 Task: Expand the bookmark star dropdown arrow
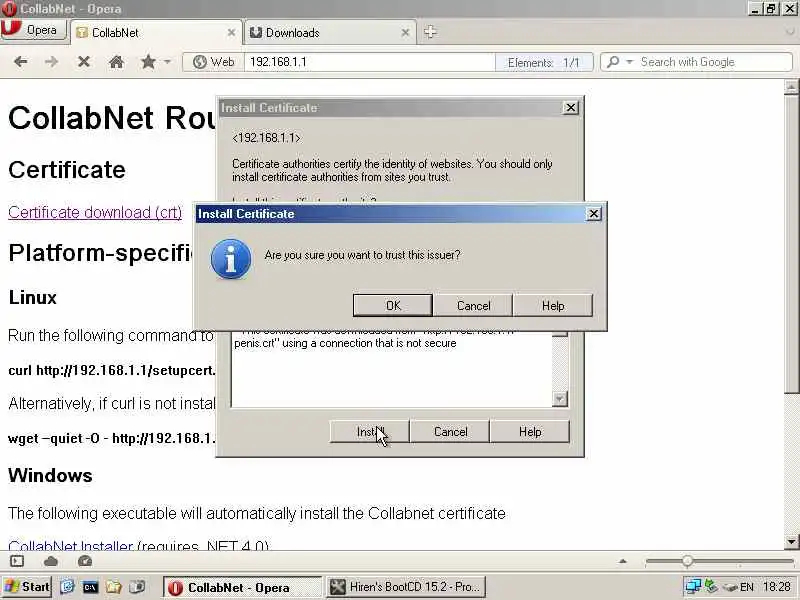(x=167, y=62)
